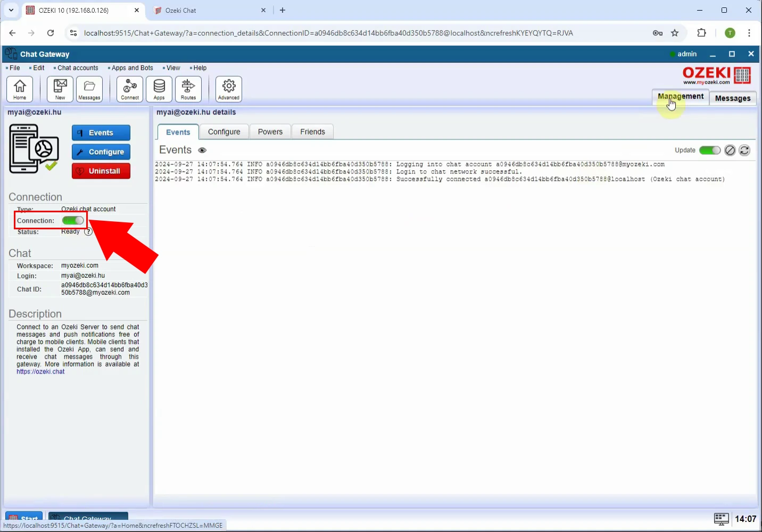Toggle the Connection switch off

click(73, 220)
